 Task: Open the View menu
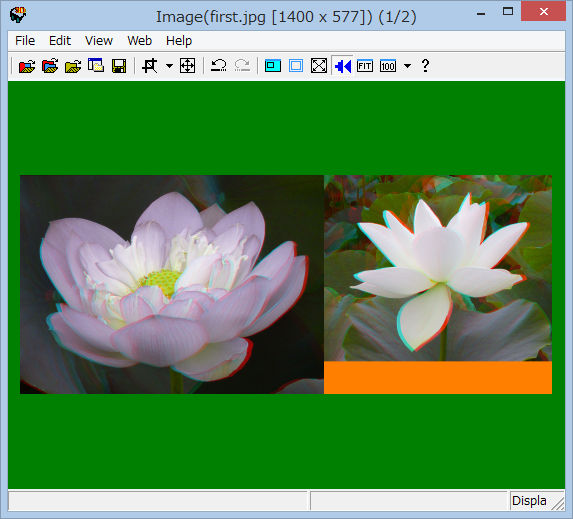[99, 41]
